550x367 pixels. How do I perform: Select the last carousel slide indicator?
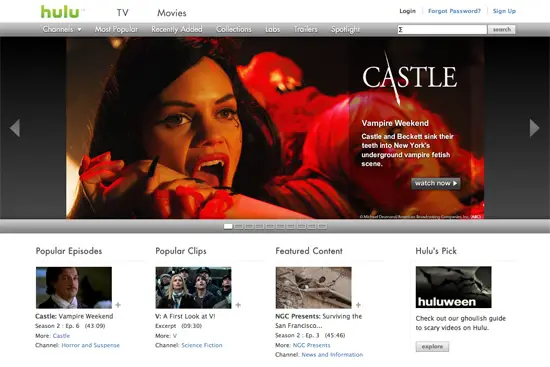(322, 227)
